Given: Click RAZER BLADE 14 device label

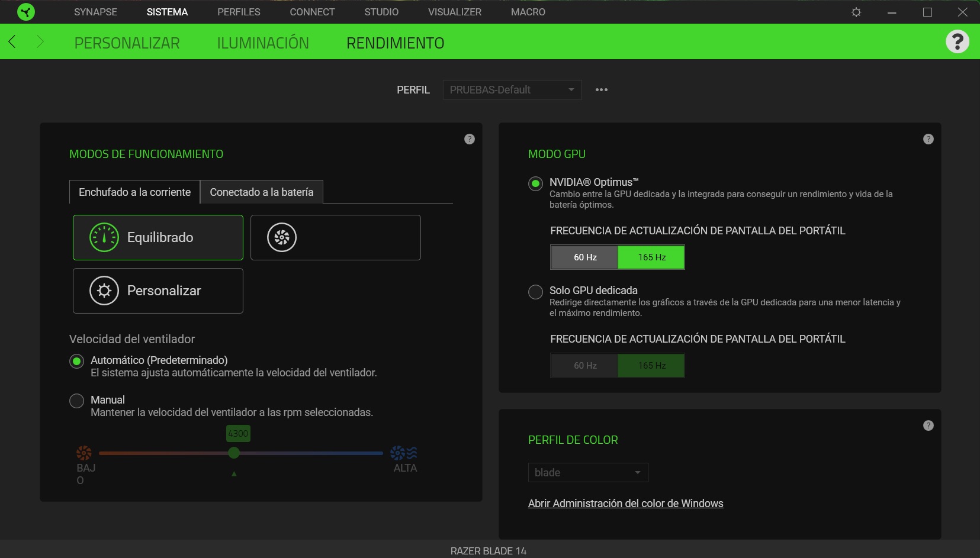Looking at the screenshot, I should coord(489,551).
